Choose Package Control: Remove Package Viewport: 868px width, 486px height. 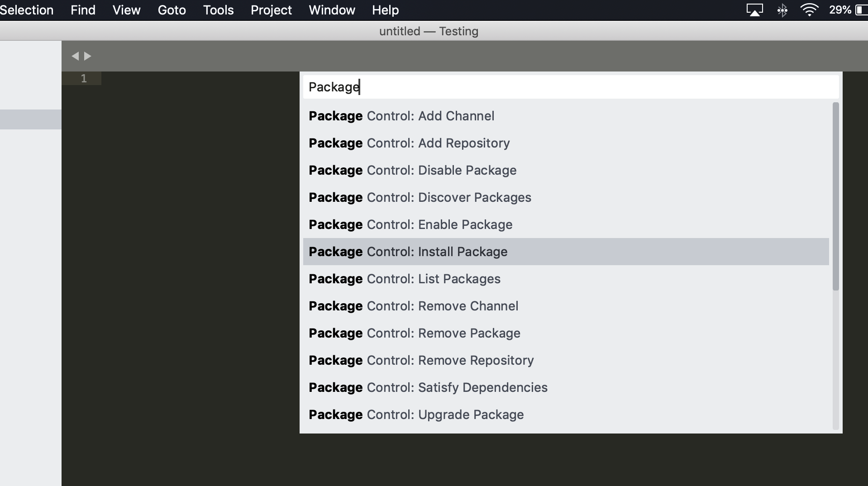414,334
